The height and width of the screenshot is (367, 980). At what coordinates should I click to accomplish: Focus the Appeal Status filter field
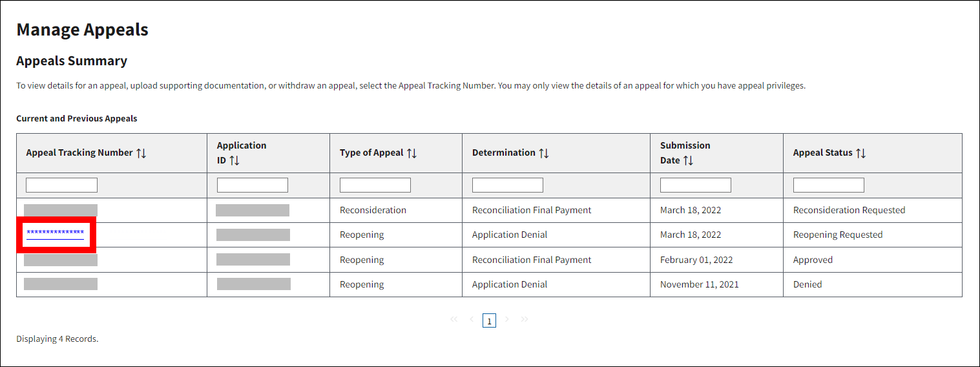pyautogui.click(x=829, y=185)
